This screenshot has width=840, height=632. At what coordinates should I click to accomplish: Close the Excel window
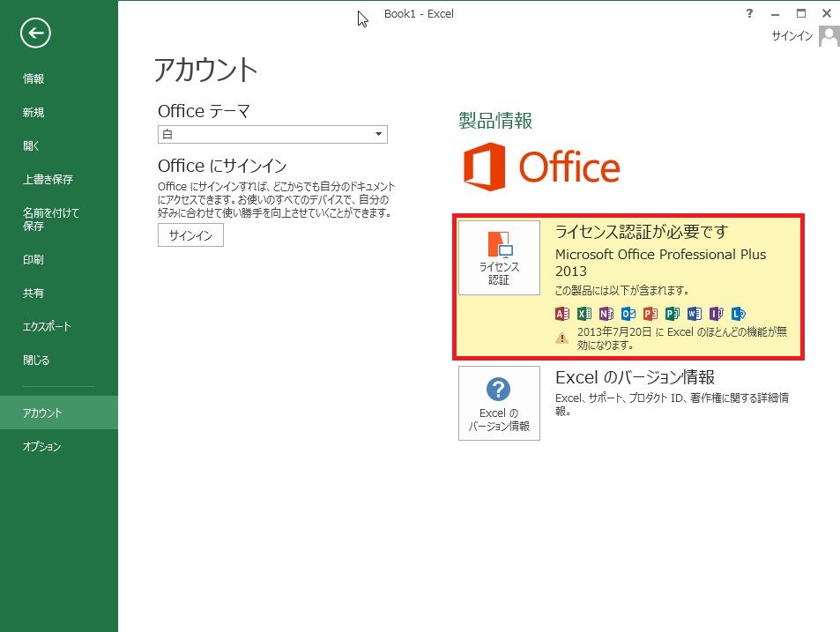pos(827,13)
